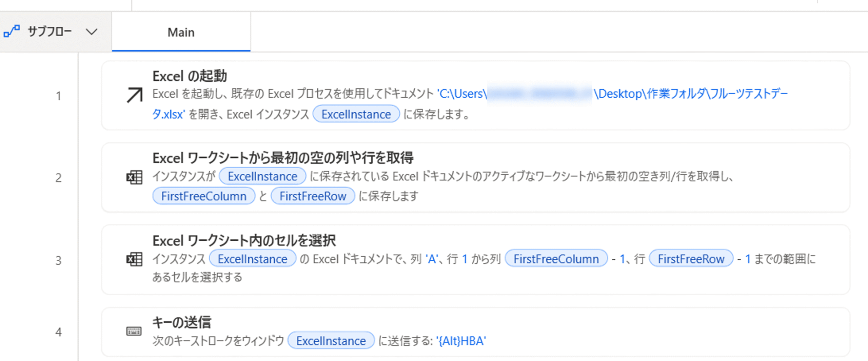Open the サブフロー subflows menu
This screenshot has width=868, height=361.
point(50,32)
